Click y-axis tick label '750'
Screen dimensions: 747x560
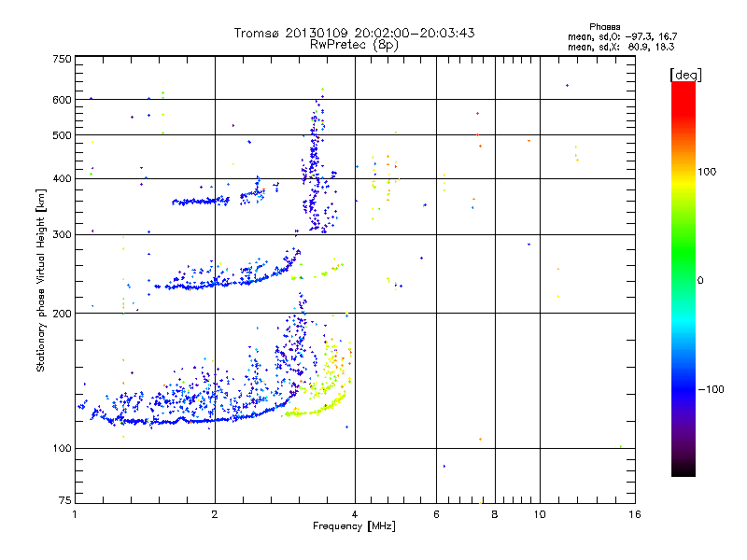62,59
